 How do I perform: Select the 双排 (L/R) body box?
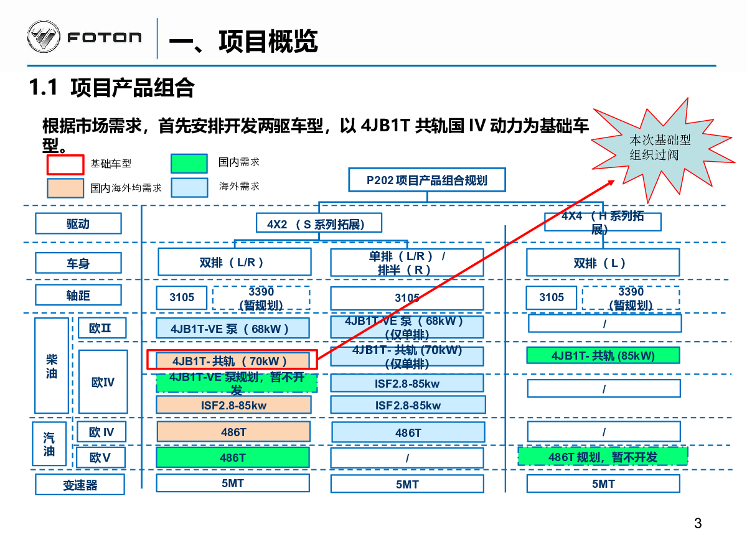(x=235, y=262)
